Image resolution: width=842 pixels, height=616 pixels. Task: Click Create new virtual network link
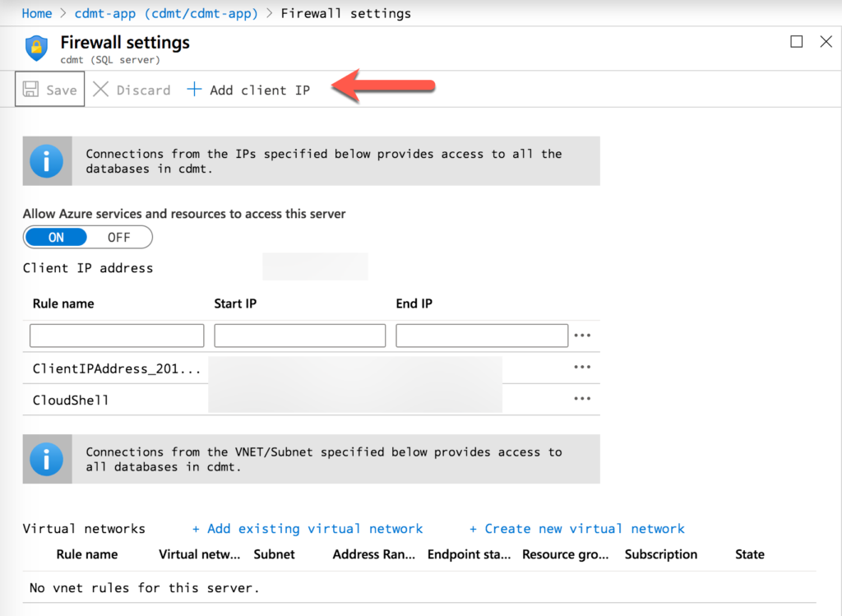(x=577, y=529)
